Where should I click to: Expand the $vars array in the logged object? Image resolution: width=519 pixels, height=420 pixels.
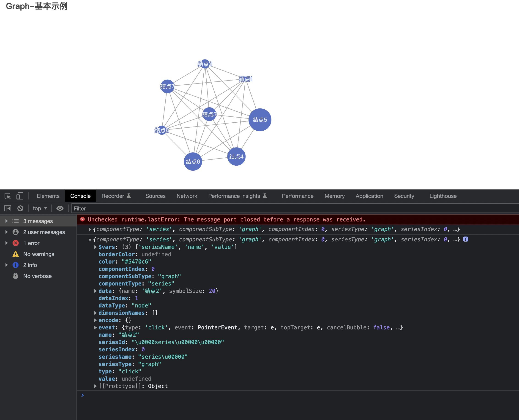point(95,247)
